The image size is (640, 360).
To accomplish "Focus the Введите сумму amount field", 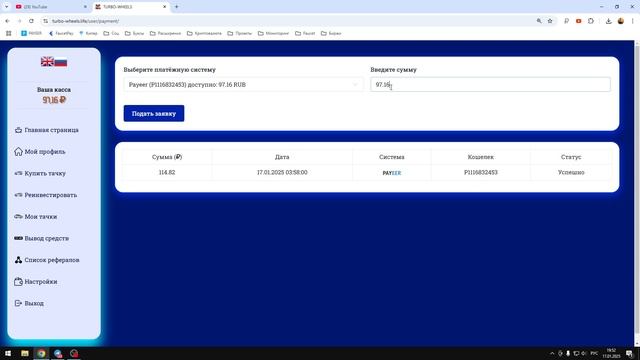I will click(490, 84).
